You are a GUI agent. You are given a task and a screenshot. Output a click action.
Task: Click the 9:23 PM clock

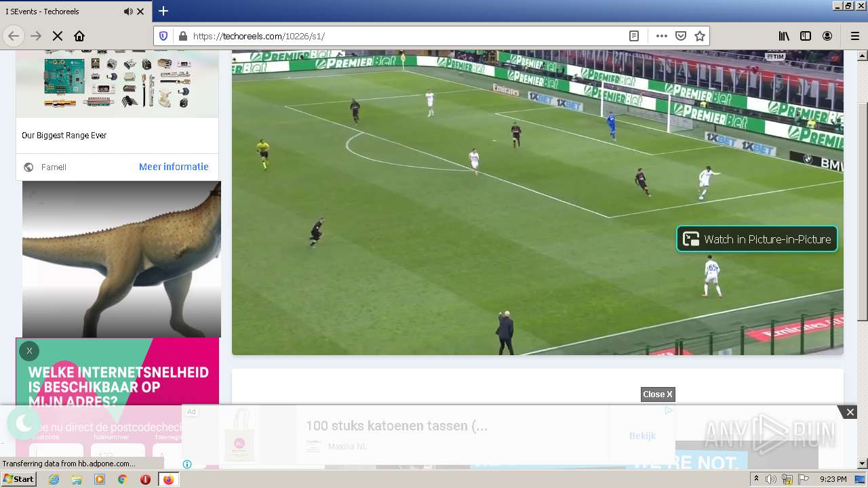coord(833,479)
